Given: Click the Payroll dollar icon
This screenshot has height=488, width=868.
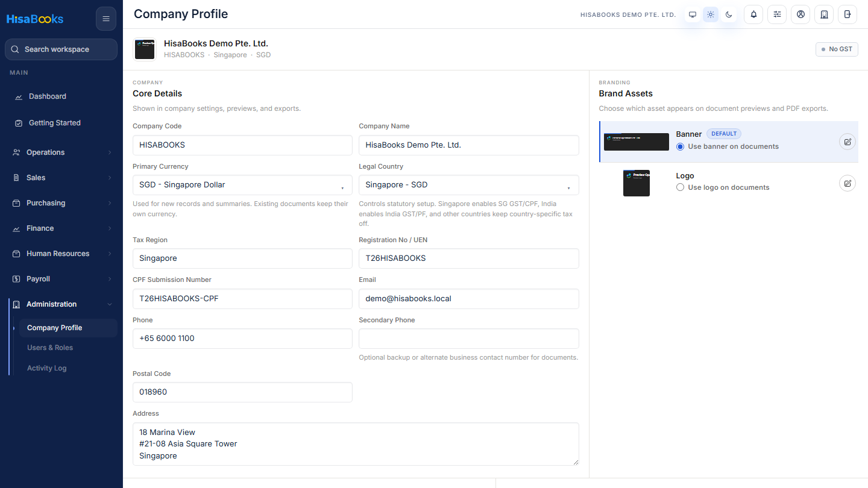Looking at the screenshot, I should [16, 279].
